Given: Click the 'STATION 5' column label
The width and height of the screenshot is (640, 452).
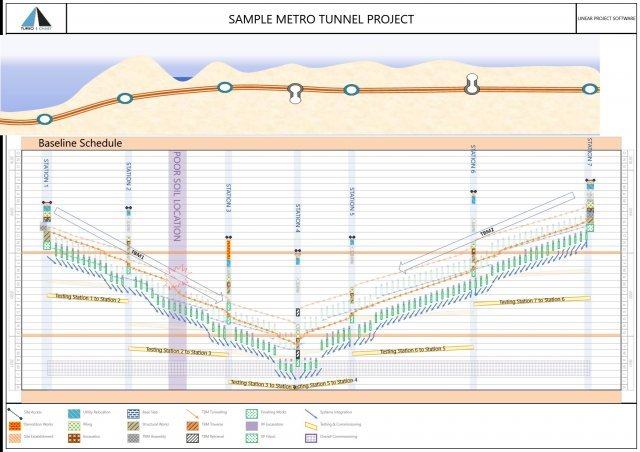Looking at the screenshot, I should coord(352,202).
